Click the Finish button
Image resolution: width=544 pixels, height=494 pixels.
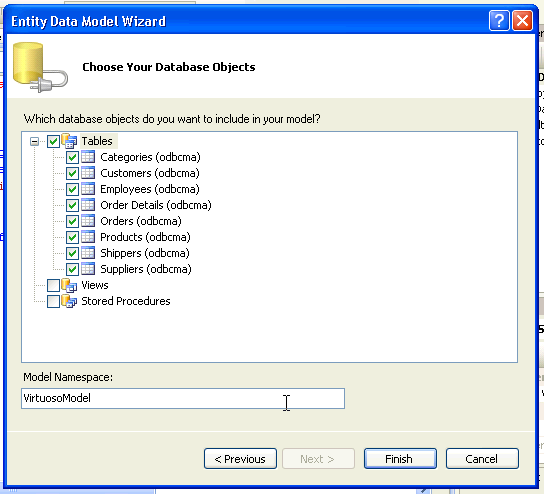click(x=400, y=459)
